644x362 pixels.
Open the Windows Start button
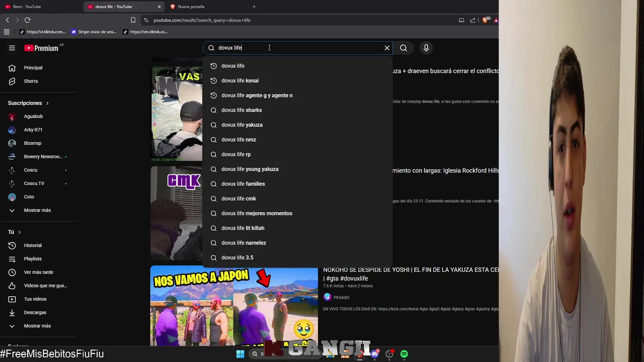coord(240,354)
